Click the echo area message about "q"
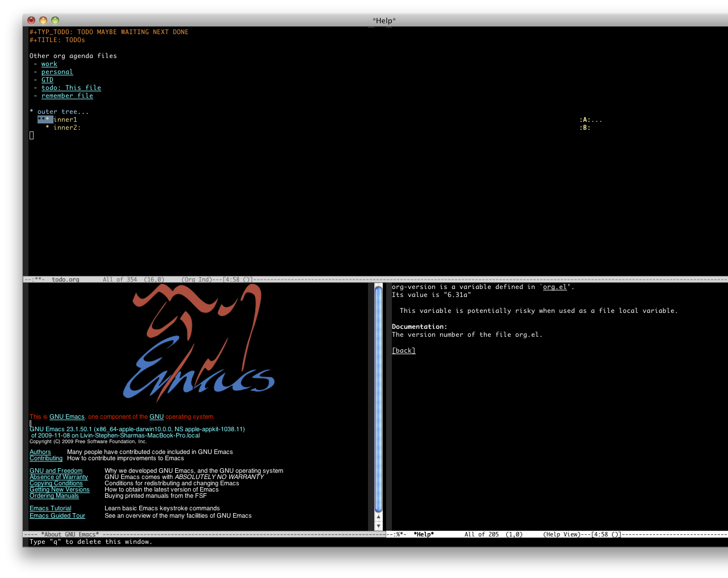Image resolution: width=728 pixels, height=578 pixels. [91, 542]
